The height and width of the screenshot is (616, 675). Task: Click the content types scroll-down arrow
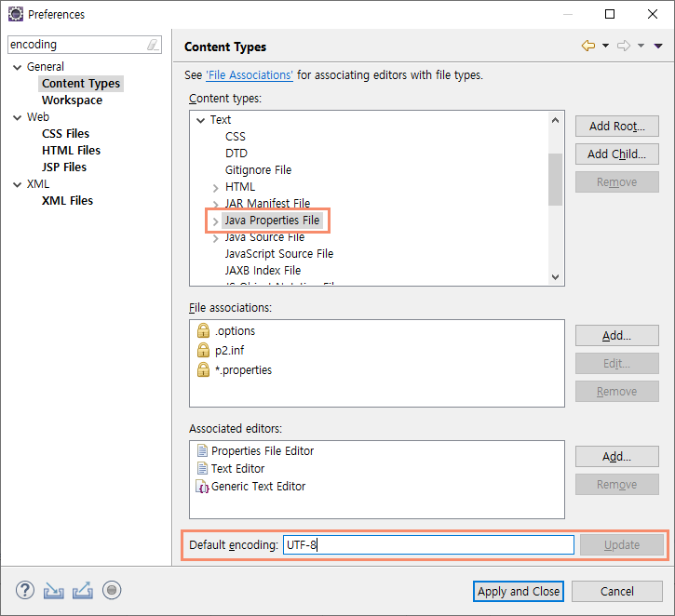coord(555,277)
